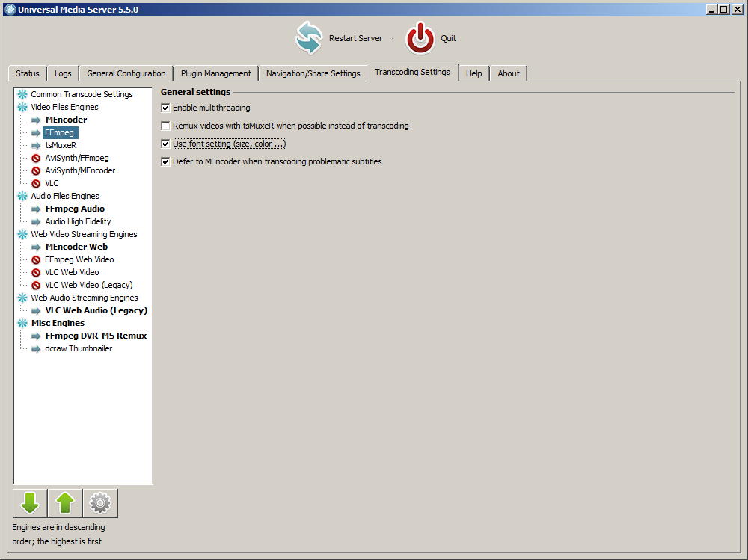Select Web Video Streaming Engines node
748x560 pixels.
[x=84, y=234]
